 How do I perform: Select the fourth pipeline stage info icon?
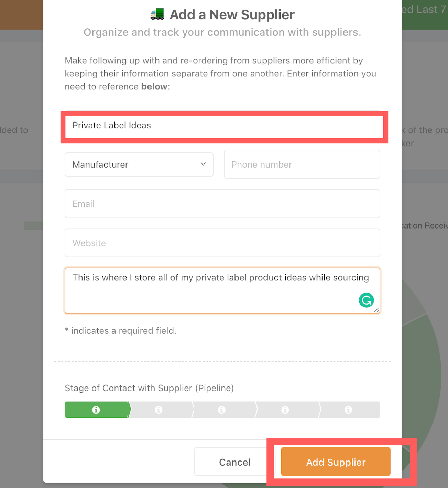tap(285, 410)
